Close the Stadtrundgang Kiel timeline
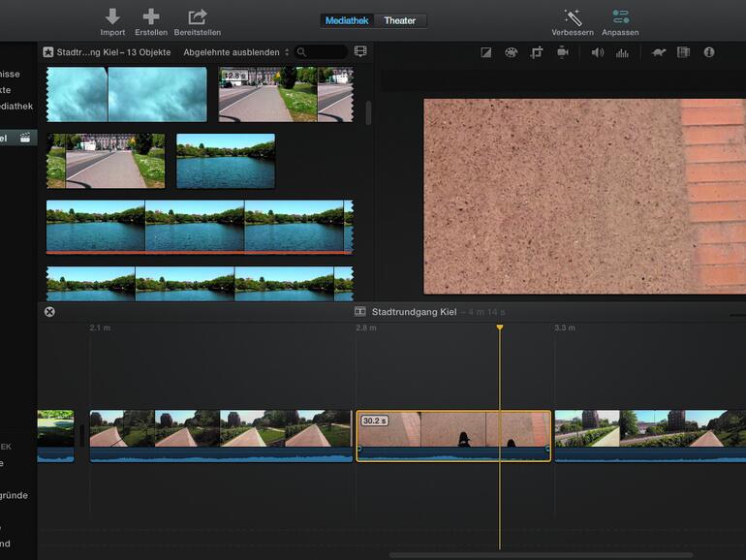Screen dimensions: 746x560 (x=49, y=311)
